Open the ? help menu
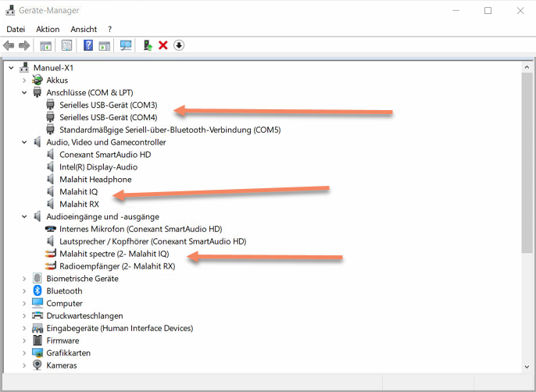Viewport: 536px width, 392px height. pyautogui.click(x=109, y=30)
